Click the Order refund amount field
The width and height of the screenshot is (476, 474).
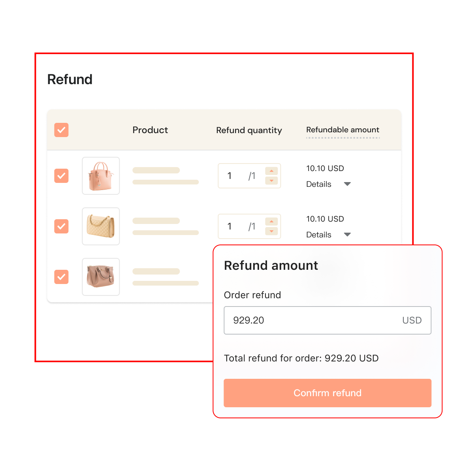click(x=312, y=320)
